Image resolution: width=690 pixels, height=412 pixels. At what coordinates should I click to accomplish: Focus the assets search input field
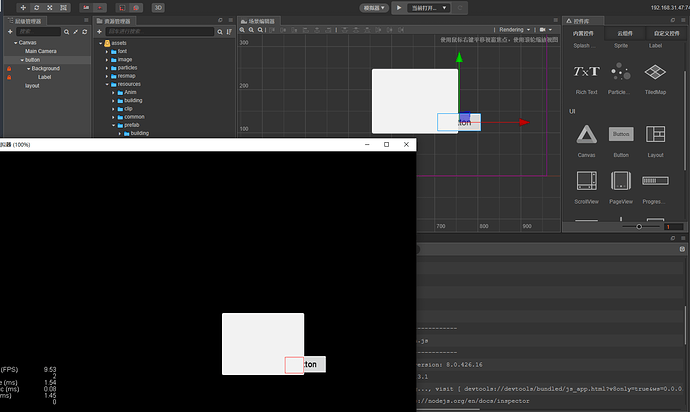[x=160, y=32]
